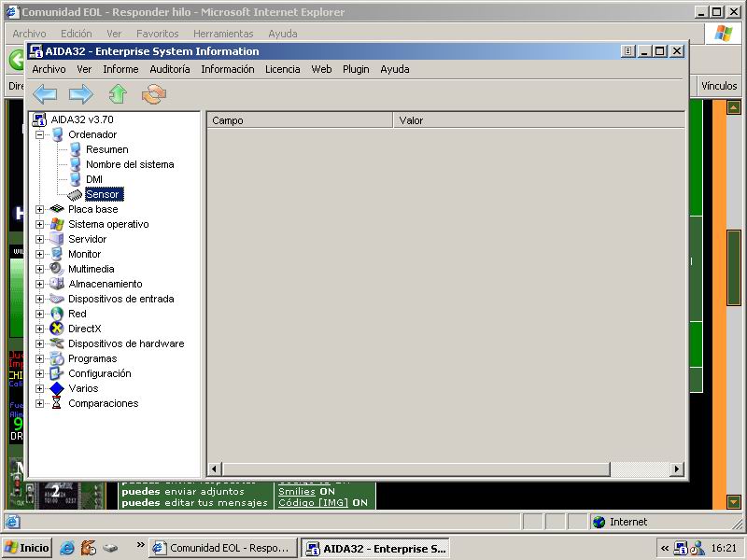Go up one level with green arrow
The image size is (747, 560).
coord(118,94)
